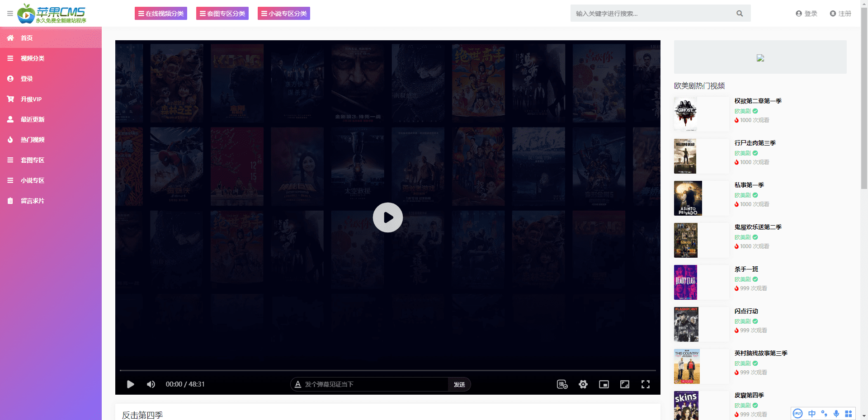Click the flame icon beside 热门视频

10,140
